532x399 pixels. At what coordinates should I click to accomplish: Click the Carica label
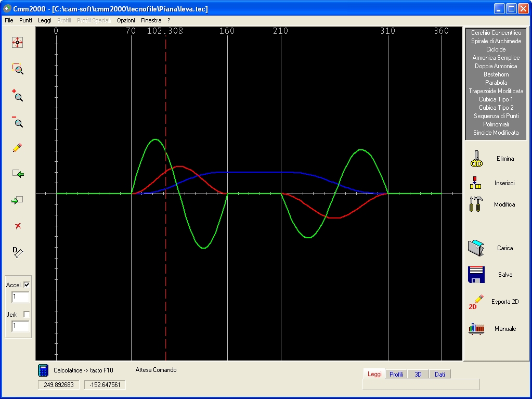[x=505, y=248]
